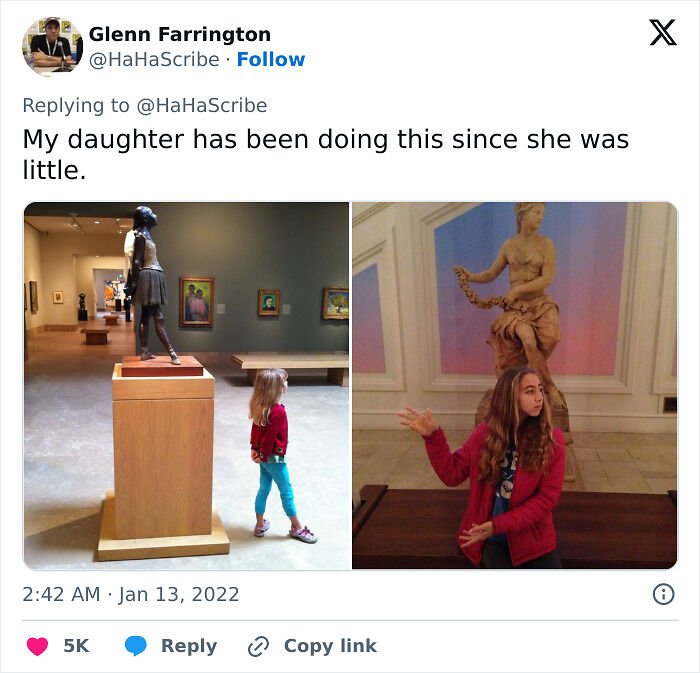700x673 pixels.
Task: Open the info circle icon
Action: tap(663, 594)
